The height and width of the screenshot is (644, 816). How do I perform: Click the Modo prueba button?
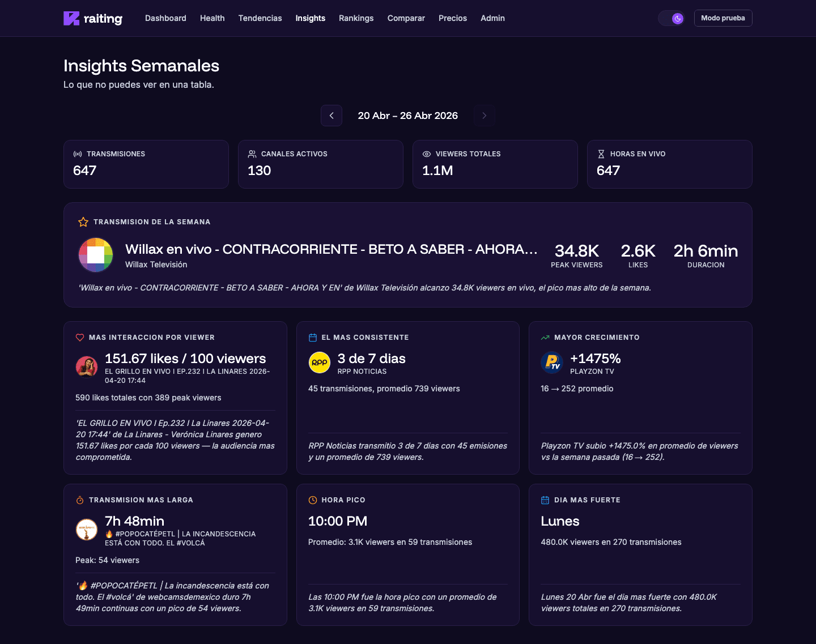click(723, 18)
